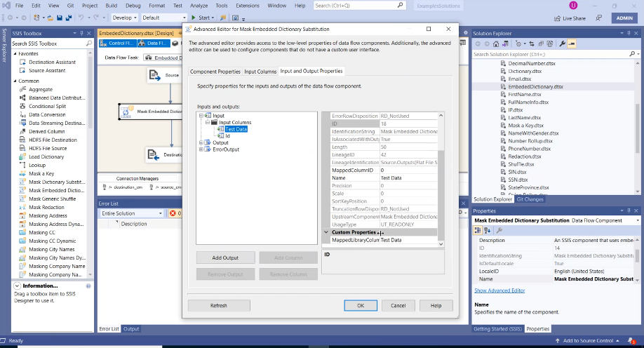This screenshot has width=644, height=348.
Task: Click the Save All icon in the toolbar
Action: tap(69, 18)
